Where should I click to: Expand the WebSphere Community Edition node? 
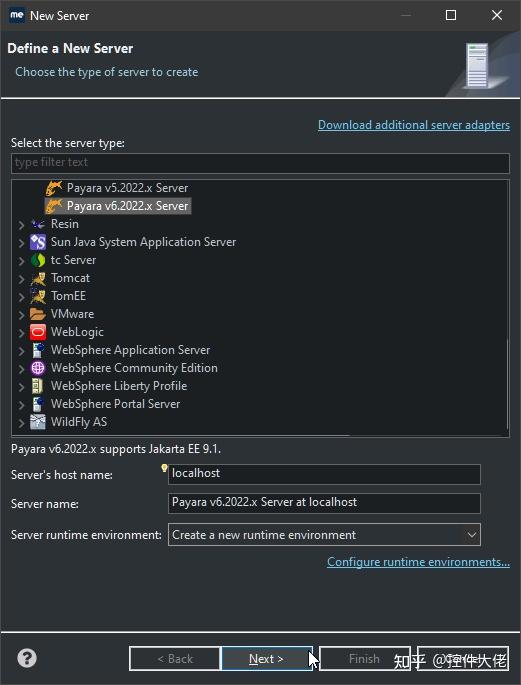21,369
